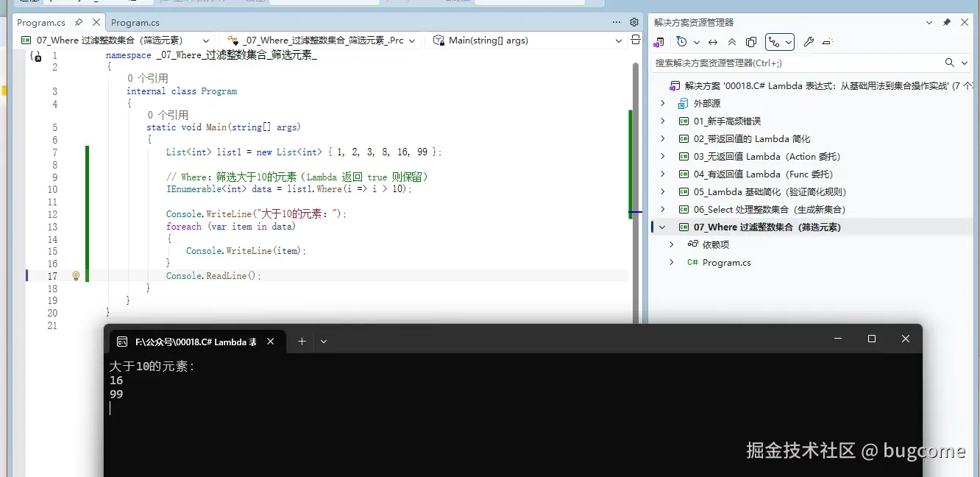Click the lightbulb quick actions icon on line 17
The height and width of the screenshot is (477, 980).
tap(75, 276)
